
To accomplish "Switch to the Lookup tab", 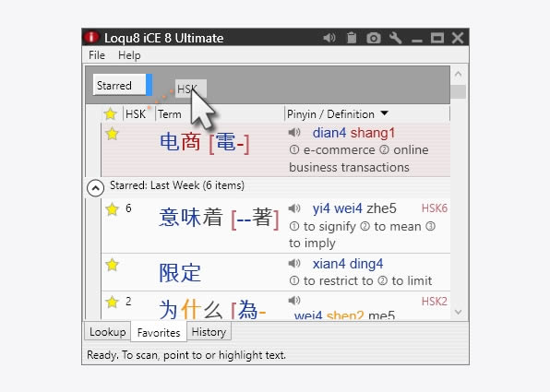I will [107, 332].
